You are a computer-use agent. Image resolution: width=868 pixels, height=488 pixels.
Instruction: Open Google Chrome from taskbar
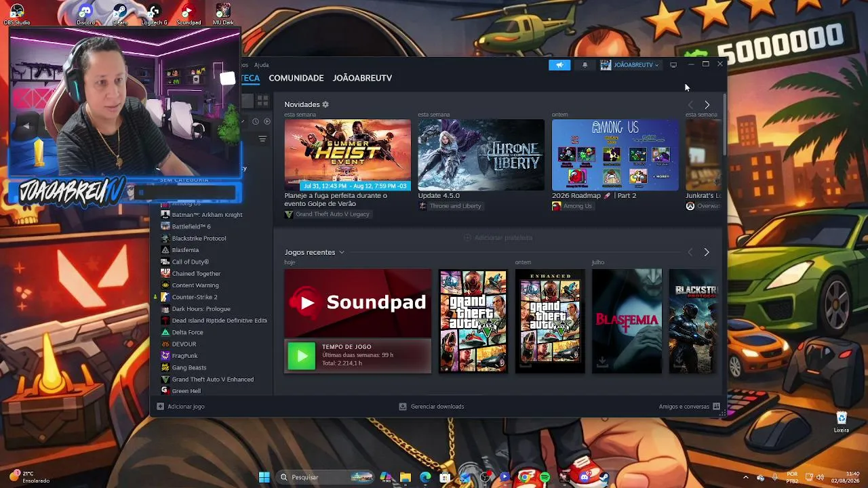click(x=524, y=477)
